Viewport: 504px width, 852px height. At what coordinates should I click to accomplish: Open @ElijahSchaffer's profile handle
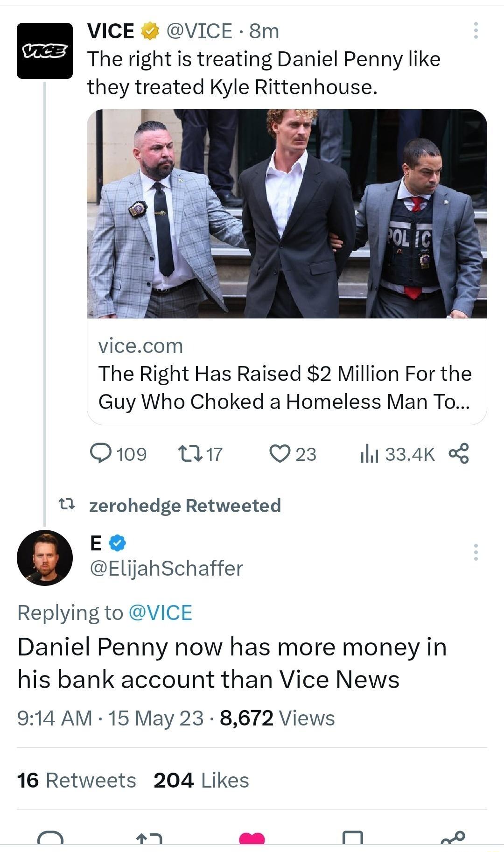[166, 569]
